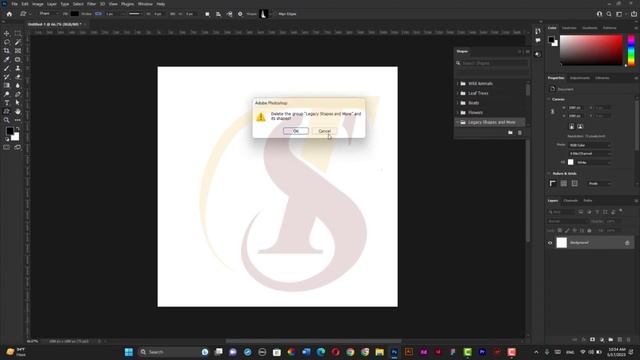Viewport: 640px width, 360px height.
Task: Open the tool mode Shape dropdown
Action: (48, 14)
